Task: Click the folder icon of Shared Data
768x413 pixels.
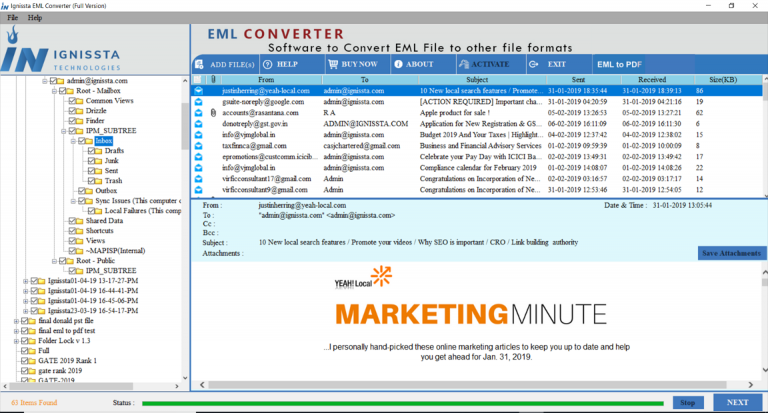Action: [x=79, y=221]
